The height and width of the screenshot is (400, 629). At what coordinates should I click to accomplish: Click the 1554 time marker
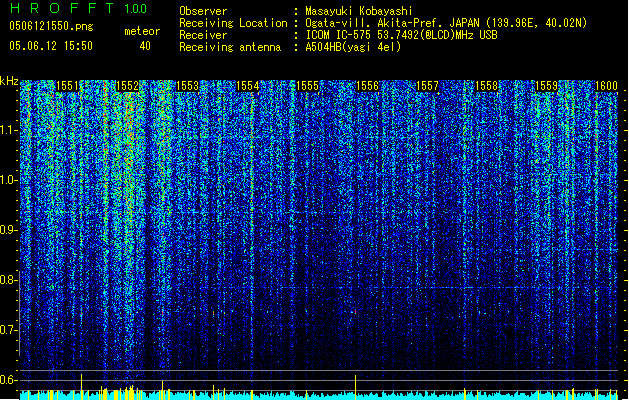pyautogui.click(x=248, y=86)
